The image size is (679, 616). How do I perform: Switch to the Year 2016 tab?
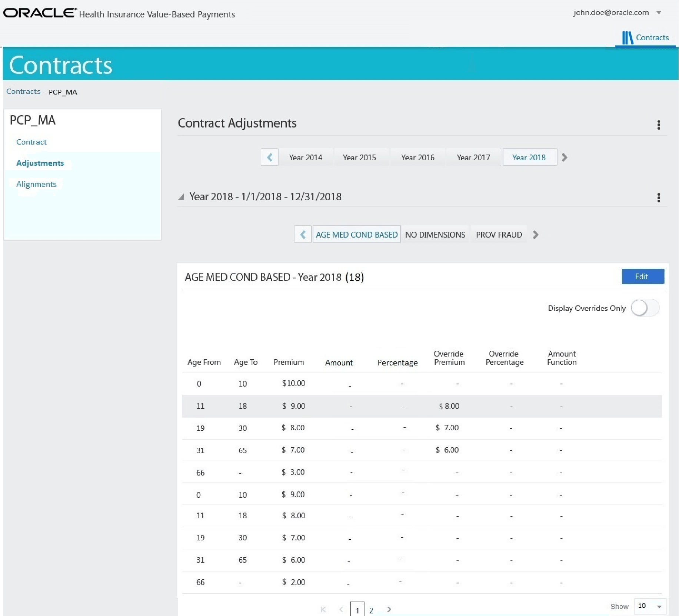[x=417, y=157]
